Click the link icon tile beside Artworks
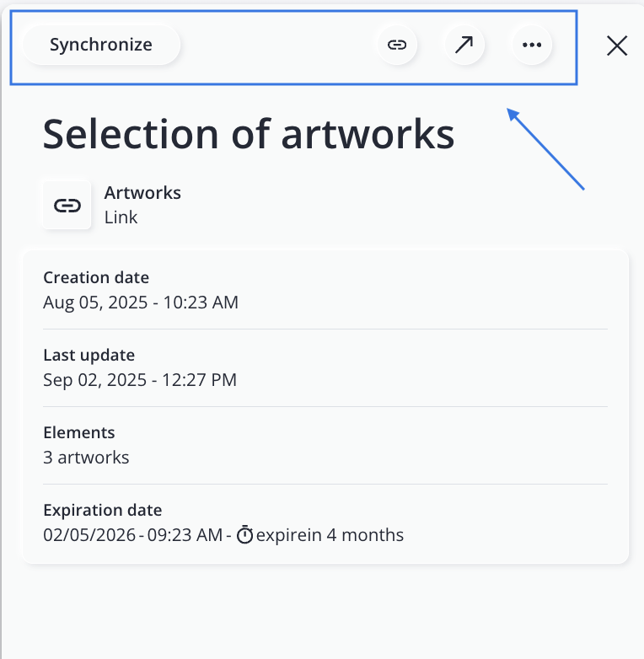This screenshot has width=644, height=659. (x=67, y=205)
